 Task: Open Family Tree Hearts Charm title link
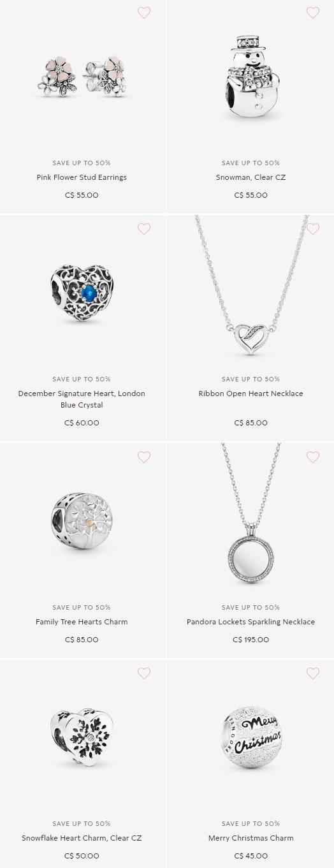(x=82, y=622)
